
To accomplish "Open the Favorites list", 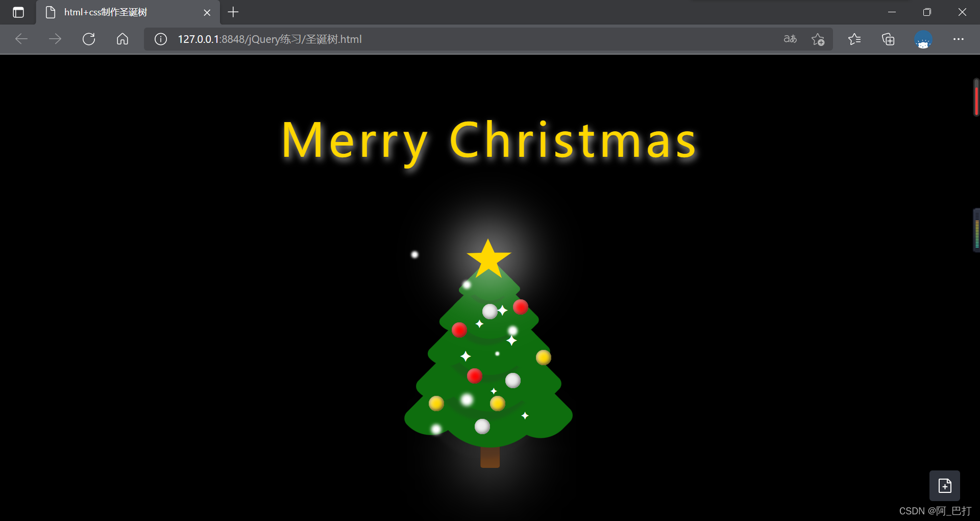I will (854, 39).
